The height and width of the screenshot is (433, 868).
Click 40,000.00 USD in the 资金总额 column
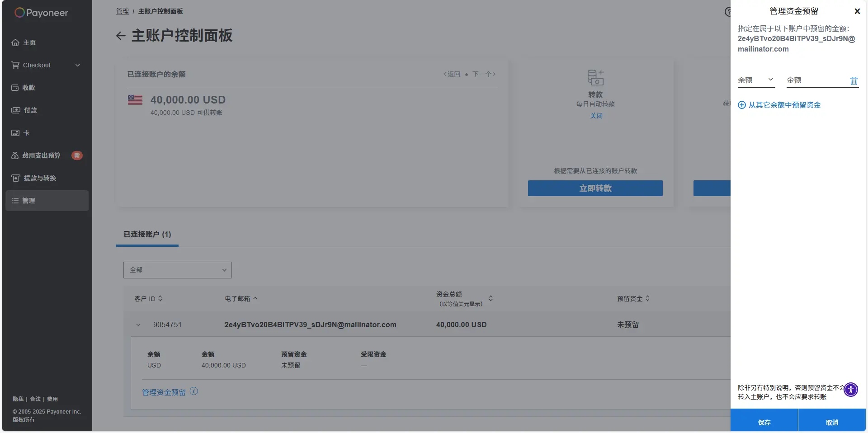[462, 325]
